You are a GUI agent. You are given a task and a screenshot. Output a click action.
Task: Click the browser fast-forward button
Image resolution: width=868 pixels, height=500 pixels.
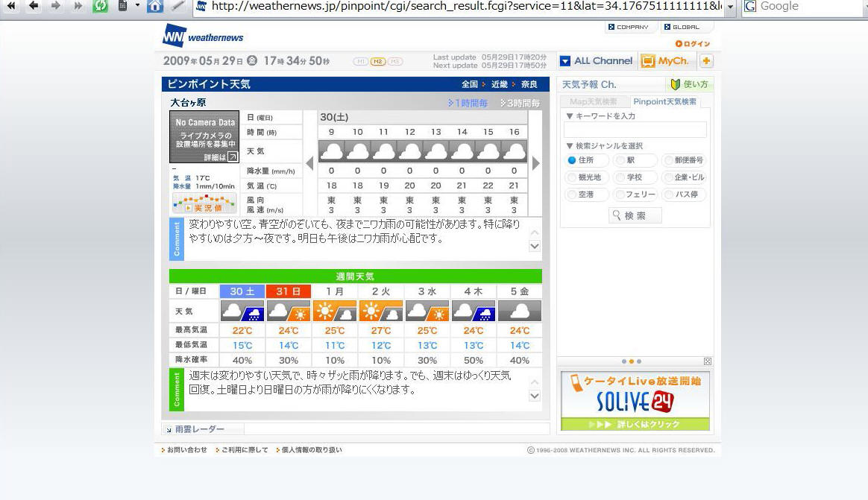78,6
